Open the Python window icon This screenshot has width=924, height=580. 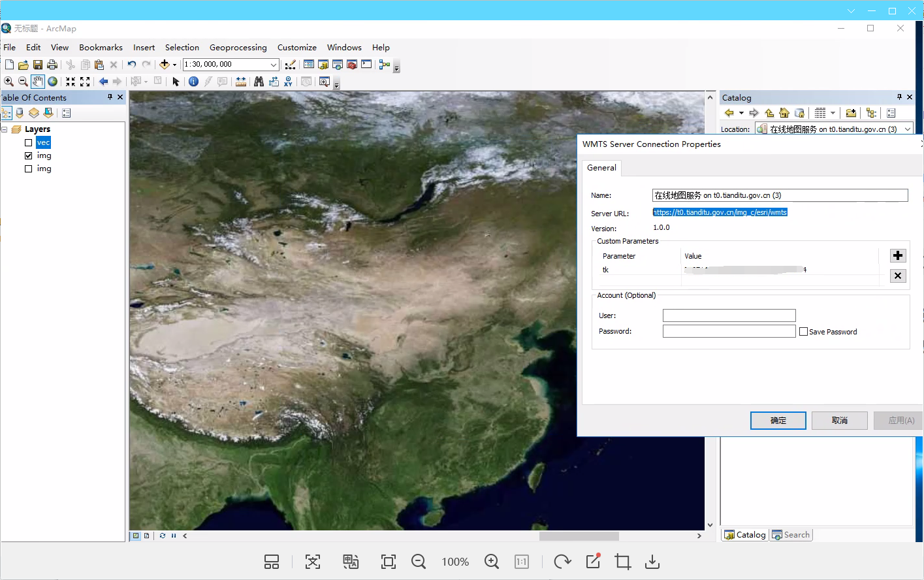366,65
